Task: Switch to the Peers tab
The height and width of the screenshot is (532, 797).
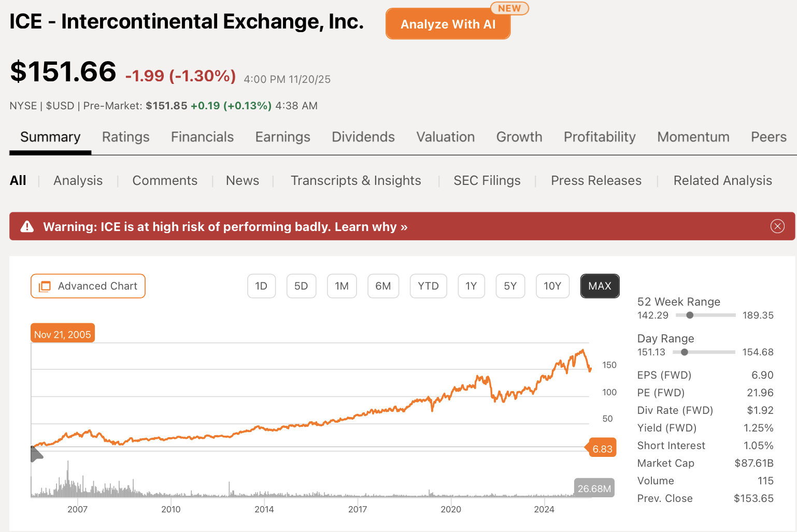Action: pyautogui.click(x=768, y=137)
